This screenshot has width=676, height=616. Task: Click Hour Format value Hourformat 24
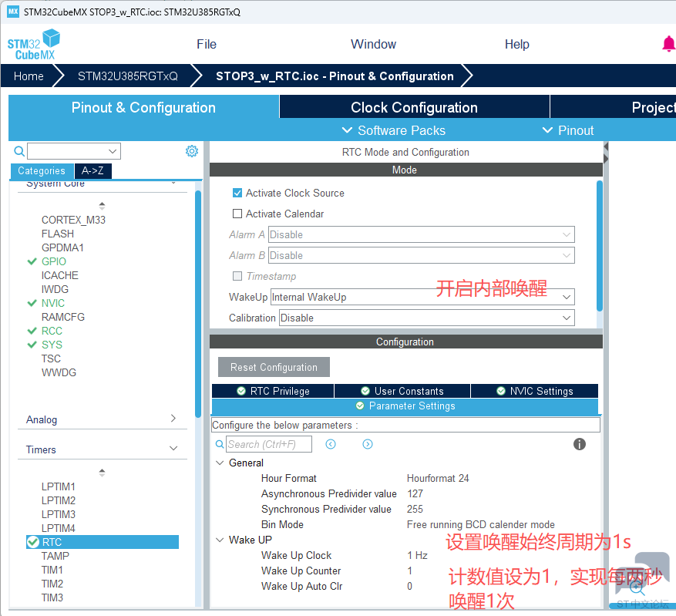pyautogui.click(x=438, y=478)
